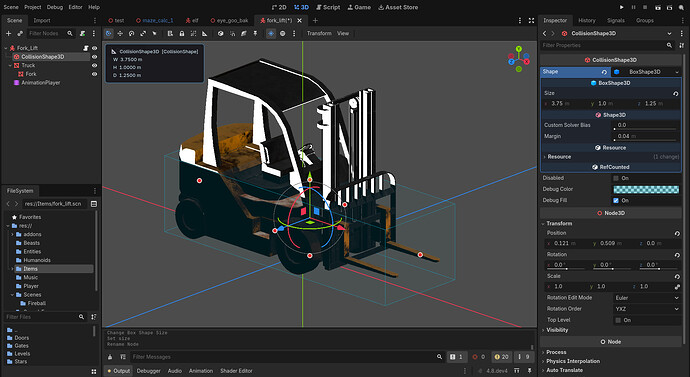Open the Debug menu
The width and height of the screenshot is (690, 377).
point(55,7)
